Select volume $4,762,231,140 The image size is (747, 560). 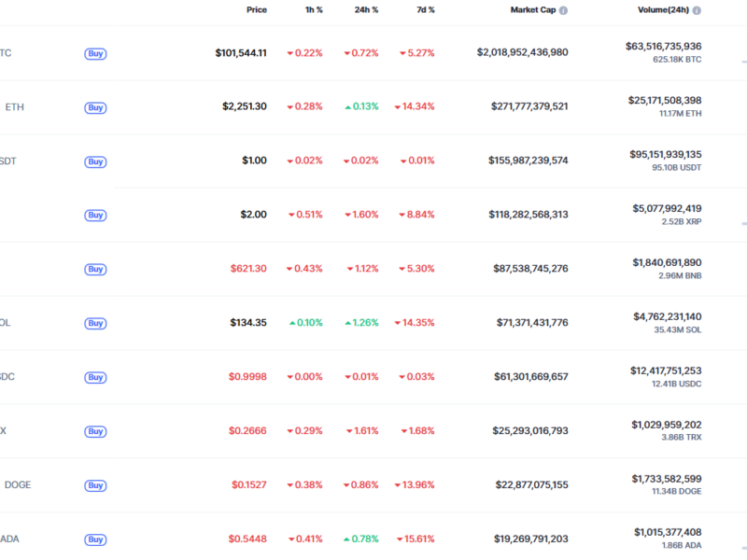[668, 316]
